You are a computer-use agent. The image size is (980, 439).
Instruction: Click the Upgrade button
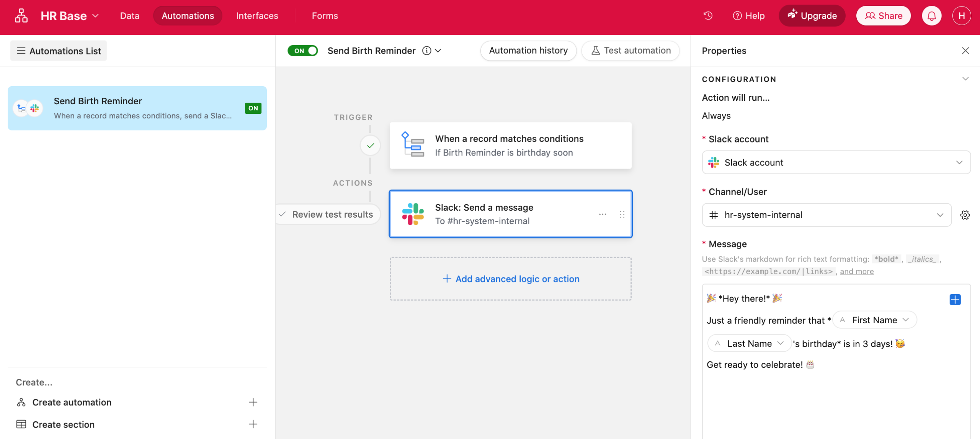(x=812, y=16)
